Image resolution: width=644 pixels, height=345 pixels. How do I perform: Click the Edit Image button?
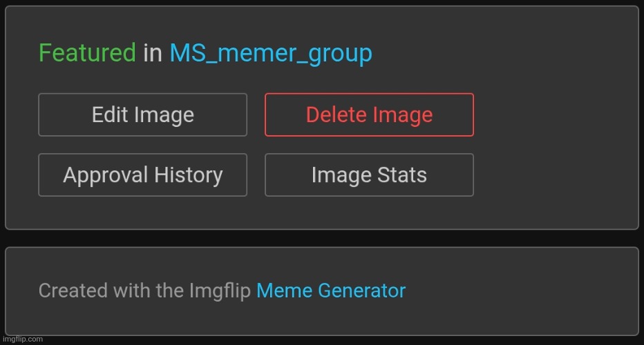coord(142,115)
